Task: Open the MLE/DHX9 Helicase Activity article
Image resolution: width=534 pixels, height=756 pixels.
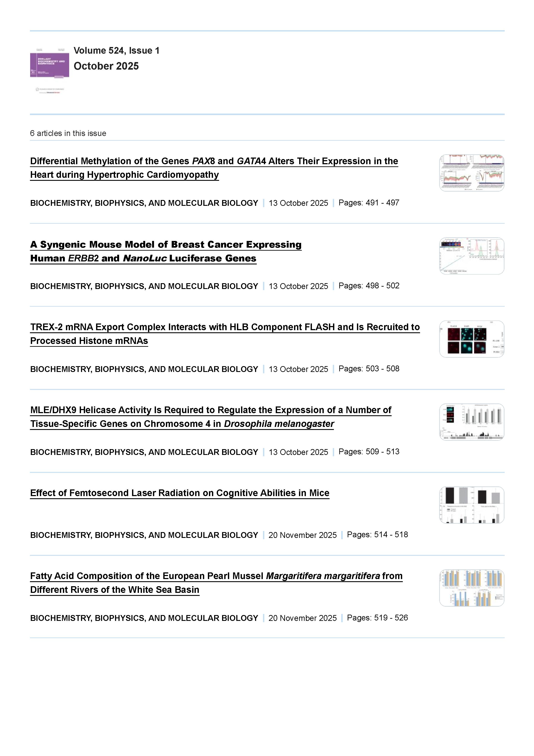Action: click(211, 410)
